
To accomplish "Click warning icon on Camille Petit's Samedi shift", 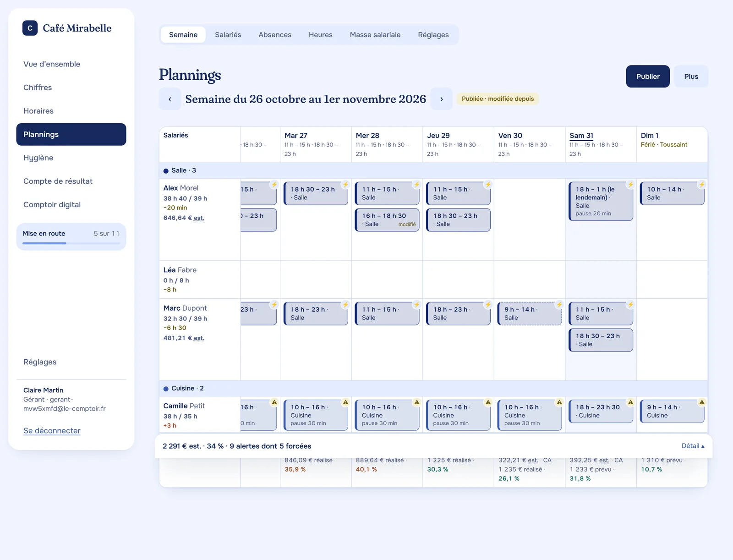I will click(630, 402).
